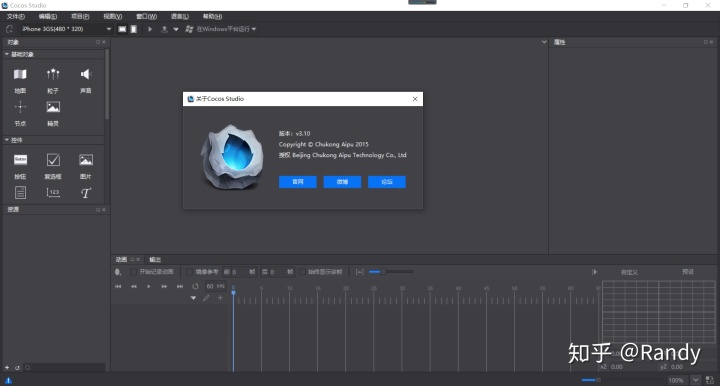Click the plus icon in resources panel footer
Image resolution: width=720 pixels, height=386 pixels.
click(x=7, y=368)
